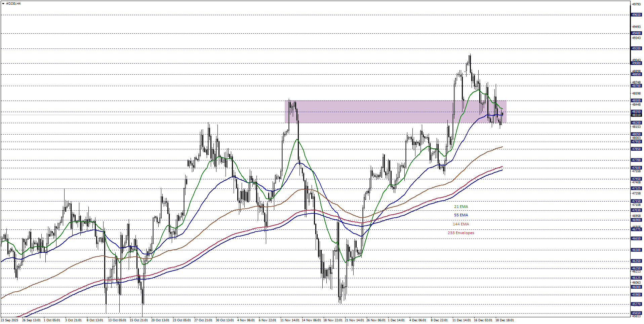This screenshot has width=644, height=324.
Task: Click the 1 Oct 05:01 time label
Action: point(52,320)
